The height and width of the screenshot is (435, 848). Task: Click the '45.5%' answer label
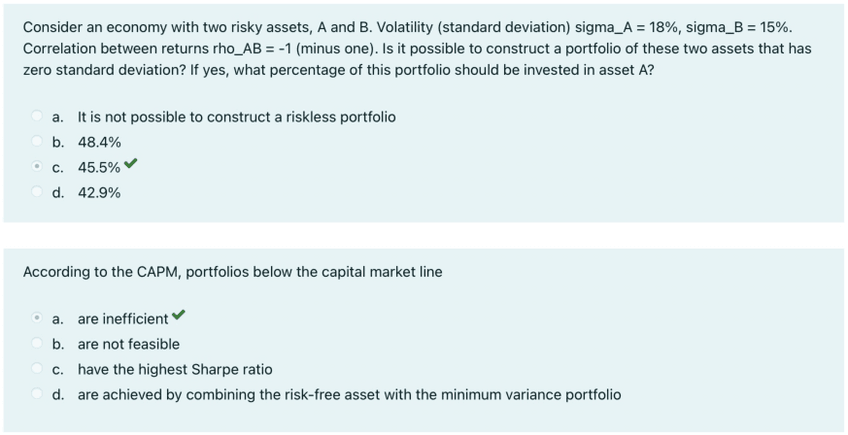99,168
